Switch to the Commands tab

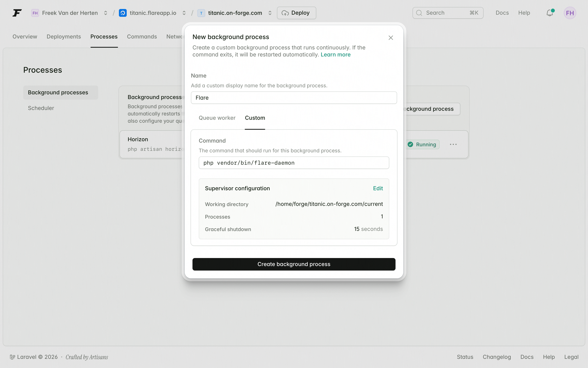142,37
